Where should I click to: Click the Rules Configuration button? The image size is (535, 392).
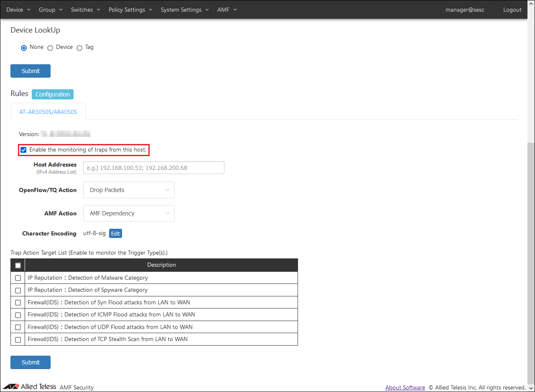tap(53, 94)
